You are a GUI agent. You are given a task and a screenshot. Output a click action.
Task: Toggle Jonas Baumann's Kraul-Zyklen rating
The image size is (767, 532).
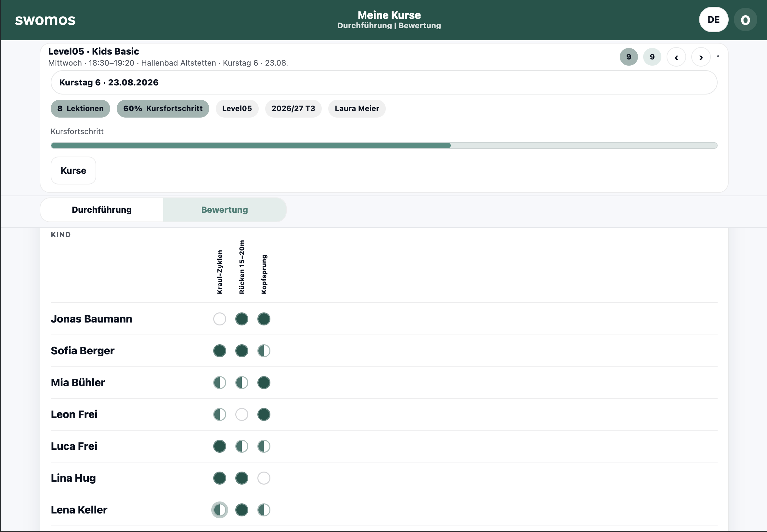219,319
